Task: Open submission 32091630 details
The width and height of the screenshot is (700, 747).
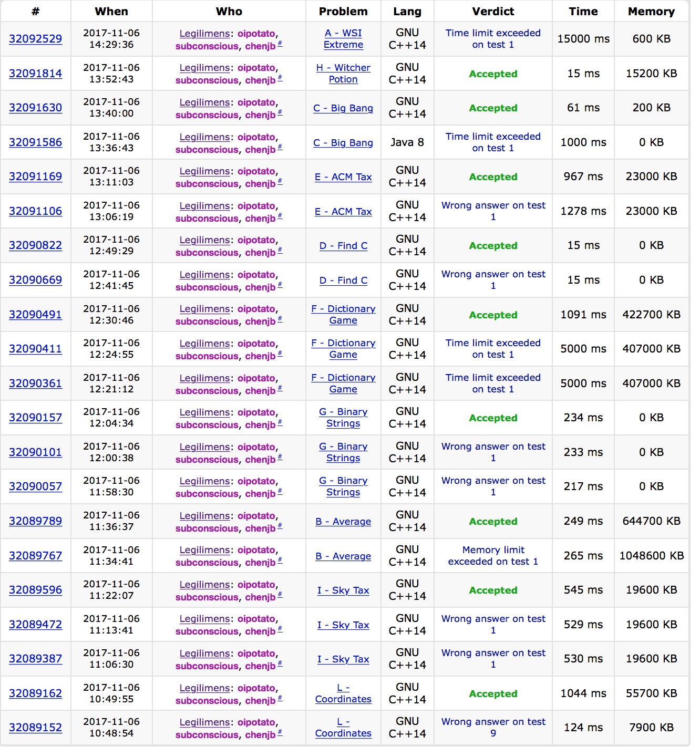Action: coord(35,108)
